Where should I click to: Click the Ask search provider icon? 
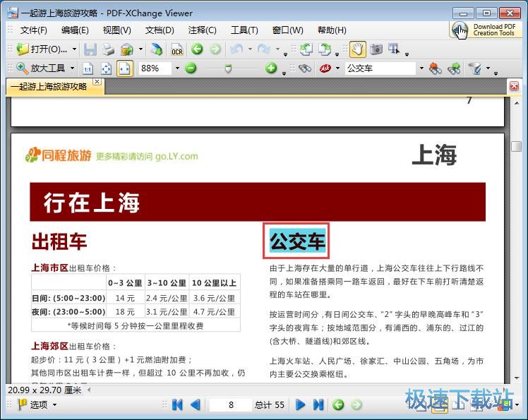click(x=325, y=68)
